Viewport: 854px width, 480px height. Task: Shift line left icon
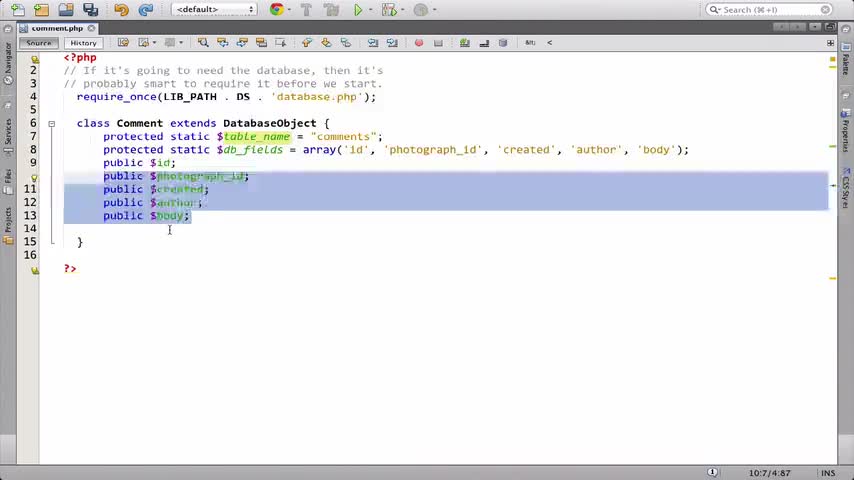[373, 42]
